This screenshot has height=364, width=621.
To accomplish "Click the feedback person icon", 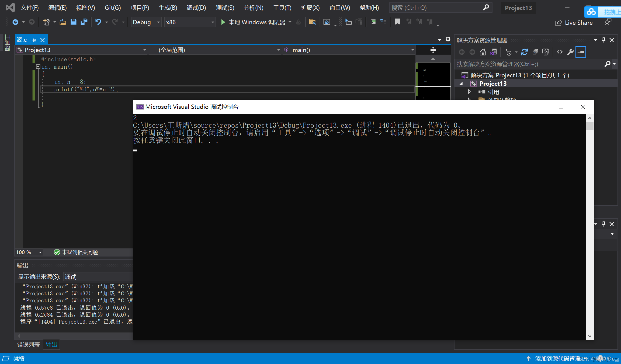I will 608,22.
